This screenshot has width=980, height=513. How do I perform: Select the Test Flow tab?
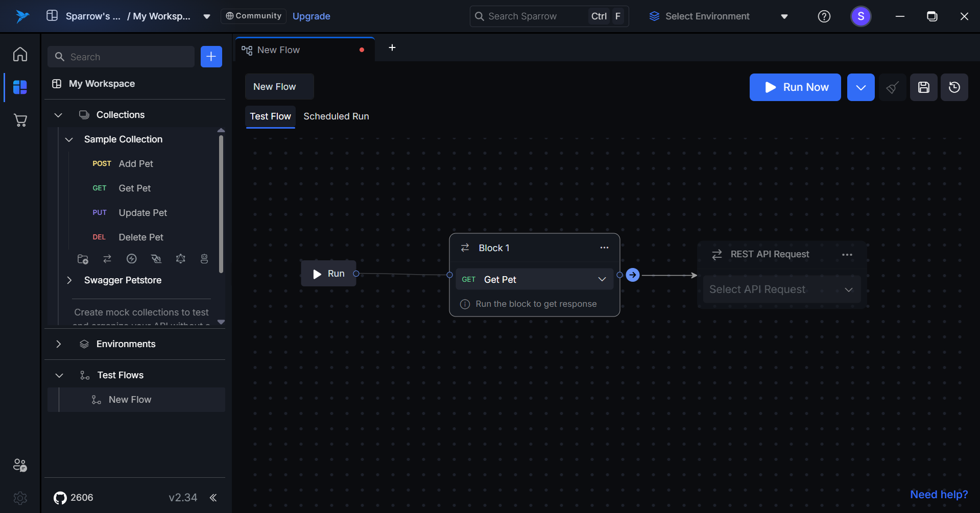point(270,116)
